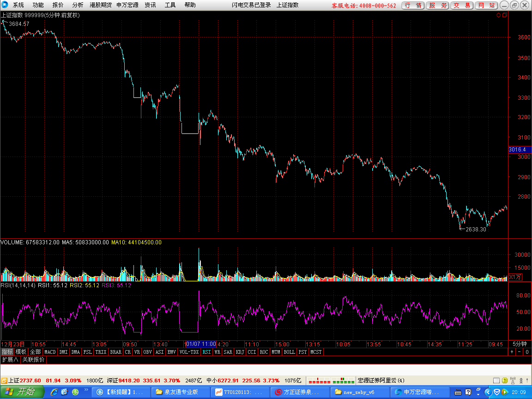Screen dimensions: 532x399
Task: Click the 行情 button at top right
Action: 413,6
